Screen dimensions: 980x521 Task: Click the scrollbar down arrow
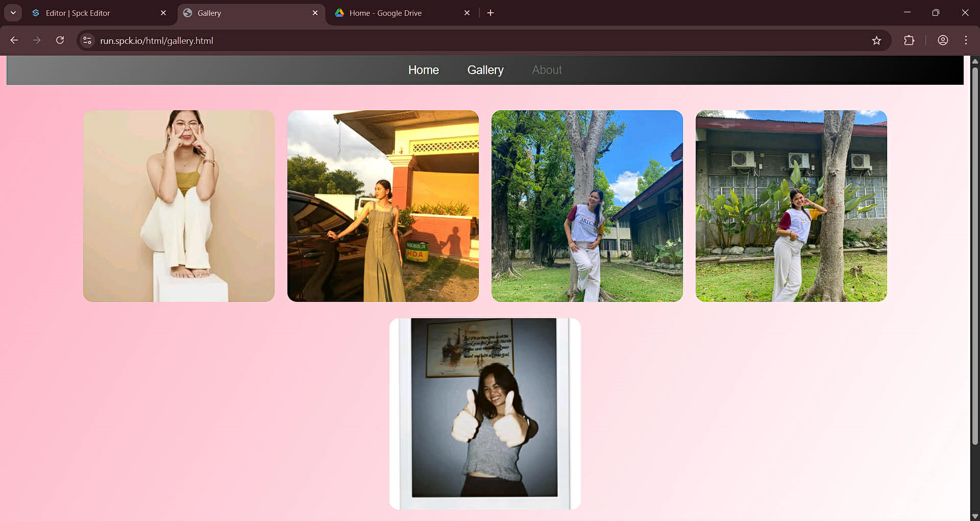point(974,515)
